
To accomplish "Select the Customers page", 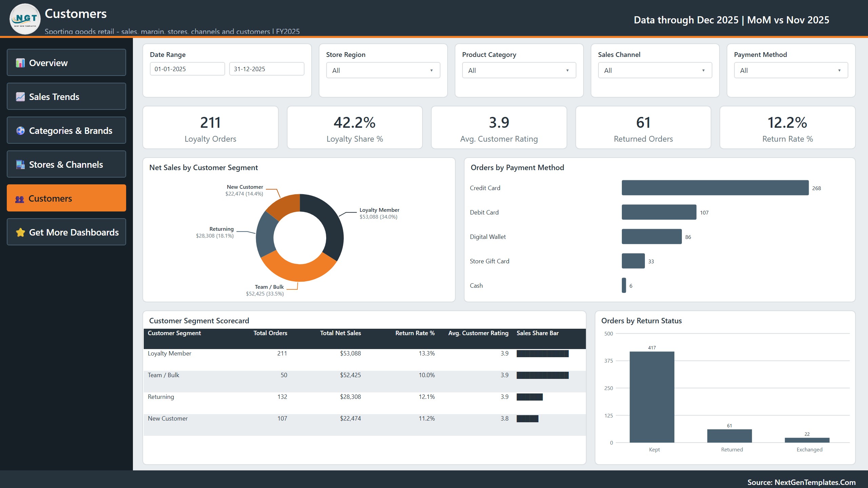I will [66, 198].
